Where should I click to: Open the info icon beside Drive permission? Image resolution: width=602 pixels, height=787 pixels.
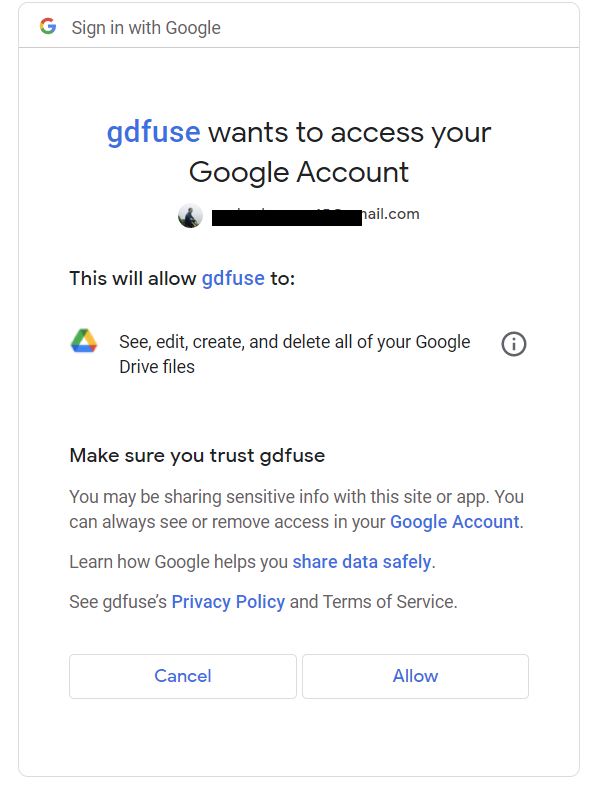click(x=514, y=344)
